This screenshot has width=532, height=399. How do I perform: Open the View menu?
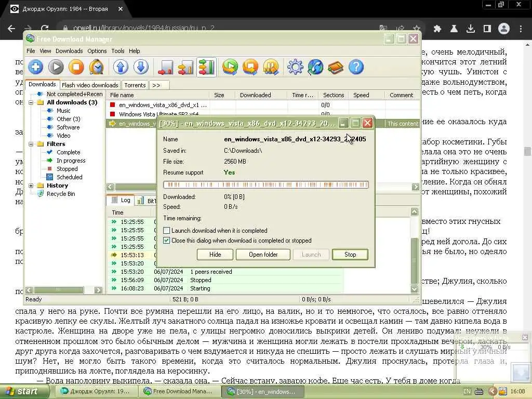click(x=45, y=51)
